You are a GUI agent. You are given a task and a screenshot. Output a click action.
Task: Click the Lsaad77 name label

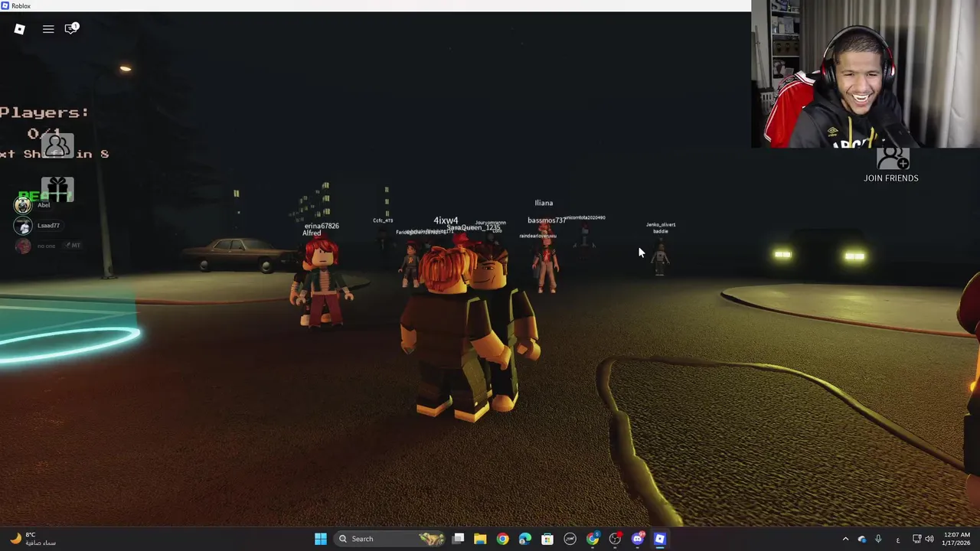click(48, 226)
